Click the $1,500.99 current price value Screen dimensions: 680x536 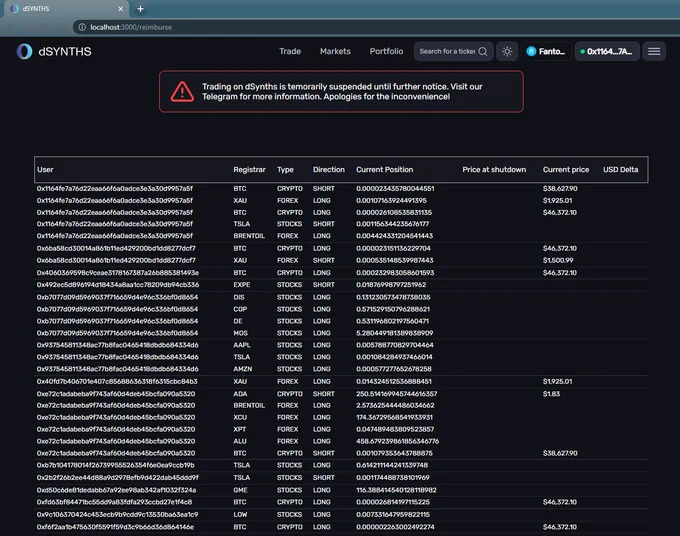click(558, 260)
